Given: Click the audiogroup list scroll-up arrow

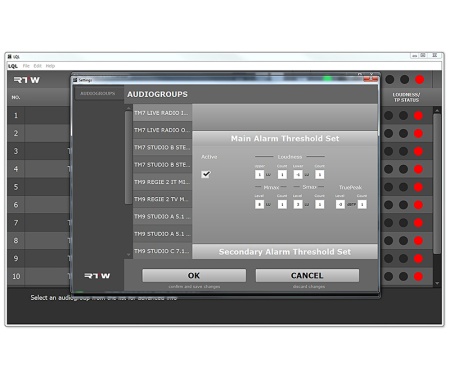Looking at the screenshot, I should click(x=129, y=108).
